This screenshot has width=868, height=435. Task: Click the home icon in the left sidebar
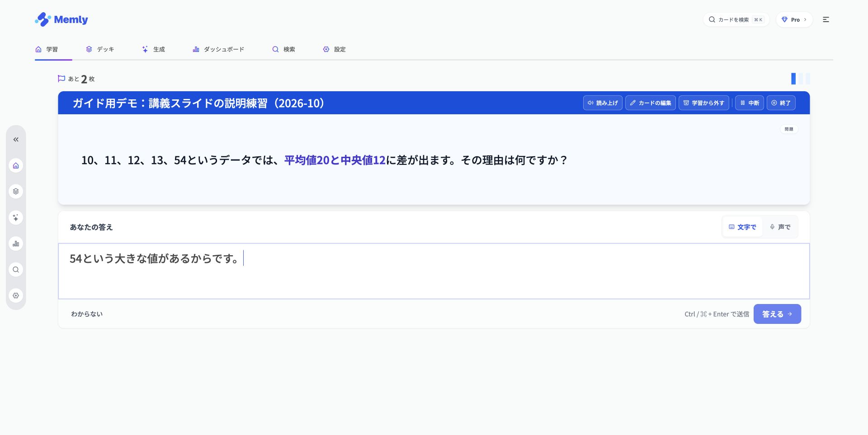[16, 165]
